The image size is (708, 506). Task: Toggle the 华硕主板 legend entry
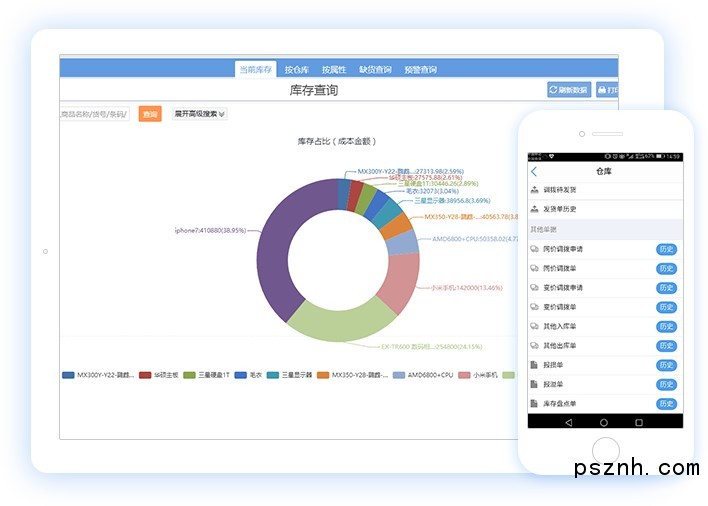(158, 375)
